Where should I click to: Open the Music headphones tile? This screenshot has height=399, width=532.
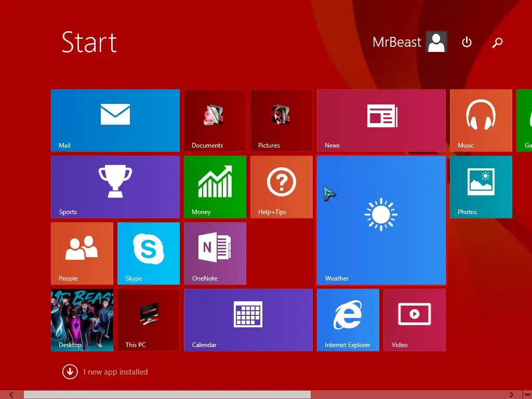click(481, 121)
